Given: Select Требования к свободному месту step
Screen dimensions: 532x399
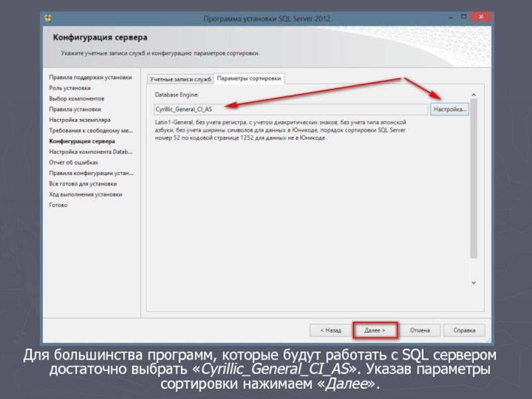Looking at the screenshot, I should click(91, 130).
